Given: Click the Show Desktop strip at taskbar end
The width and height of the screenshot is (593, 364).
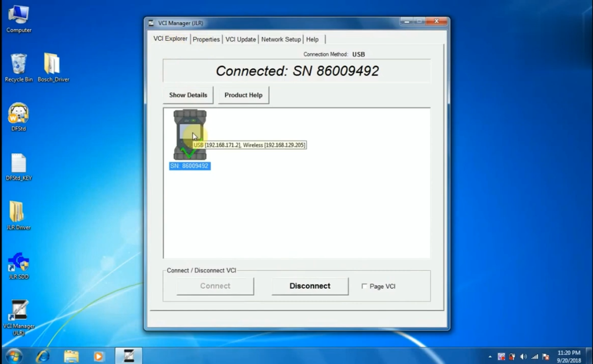Looking at the screenshot, I should pos(589,356).
